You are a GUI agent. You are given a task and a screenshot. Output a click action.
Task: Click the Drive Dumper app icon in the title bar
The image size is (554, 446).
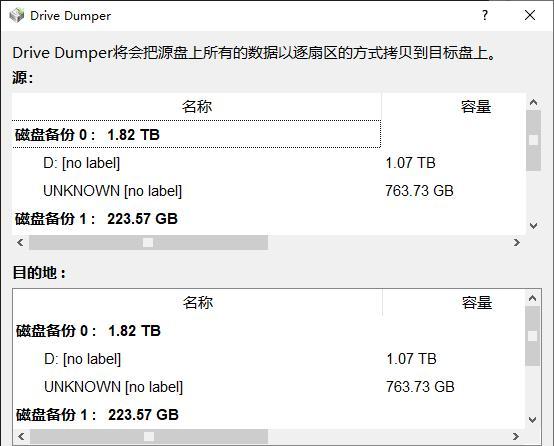click(17, 15)
